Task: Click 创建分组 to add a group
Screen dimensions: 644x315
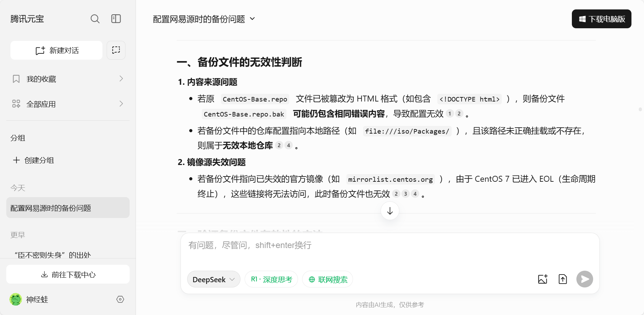Action: click(x=33, y=160)
